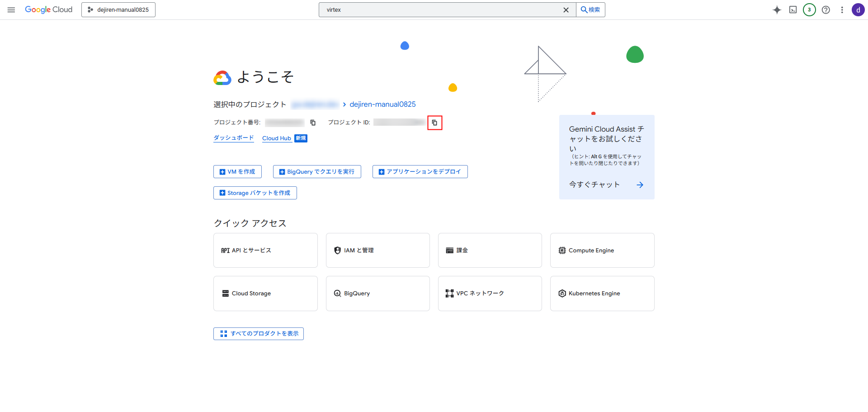Screen dimensions: 868x412
Task: Open the Kubernetes Engine quick access card
Action: [x=602, y=294]
